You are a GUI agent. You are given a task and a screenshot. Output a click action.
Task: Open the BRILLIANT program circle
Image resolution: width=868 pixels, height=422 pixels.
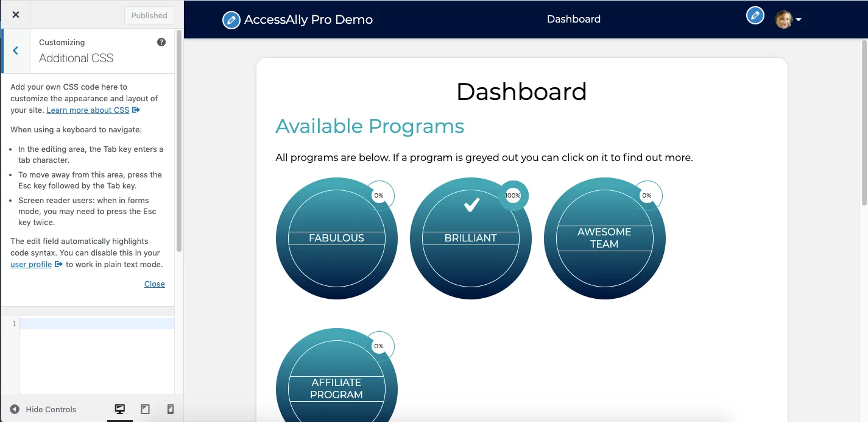470,238
